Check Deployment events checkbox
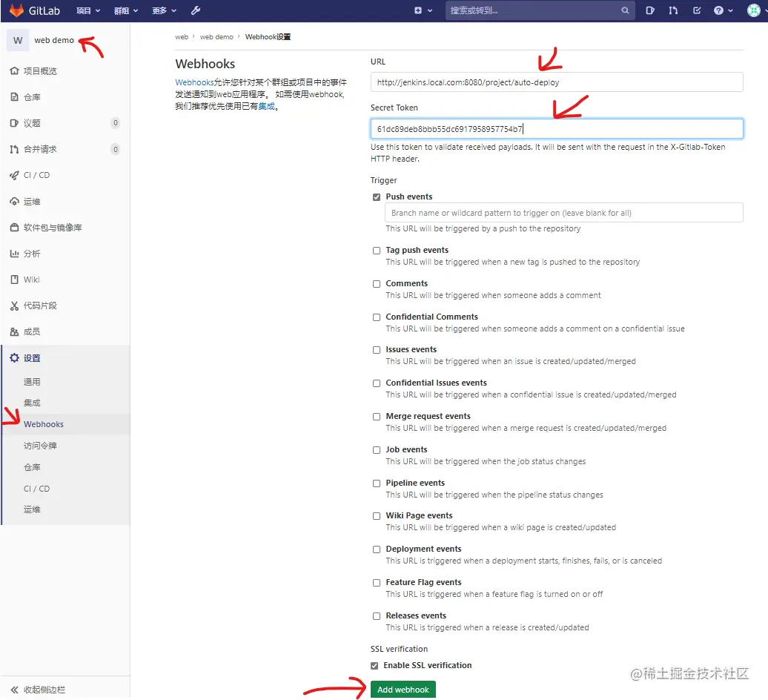 [376, 549]
